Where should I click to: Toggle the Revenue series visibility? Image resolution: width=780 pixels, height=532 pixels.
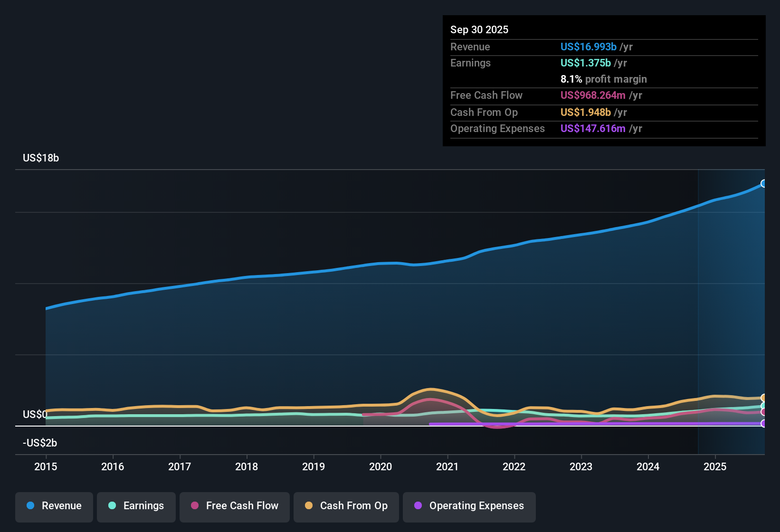54,506
